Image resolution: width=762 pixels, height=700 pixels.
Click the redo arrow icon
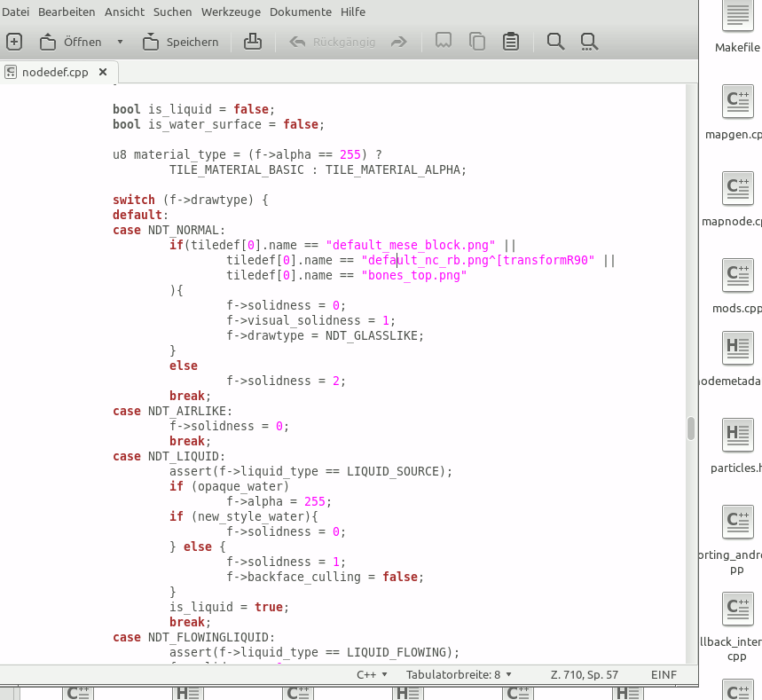pos(399,42)
